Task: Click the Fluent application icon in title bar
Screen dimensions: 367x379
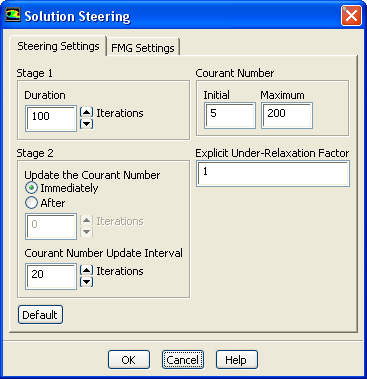Action: (x=13, y=15)
